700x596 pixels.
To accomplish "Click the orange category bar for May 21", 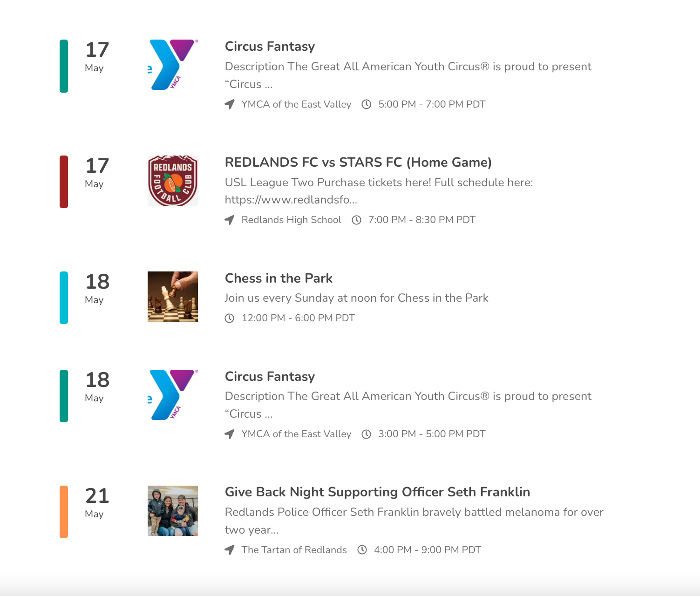I will coord(64,512).
